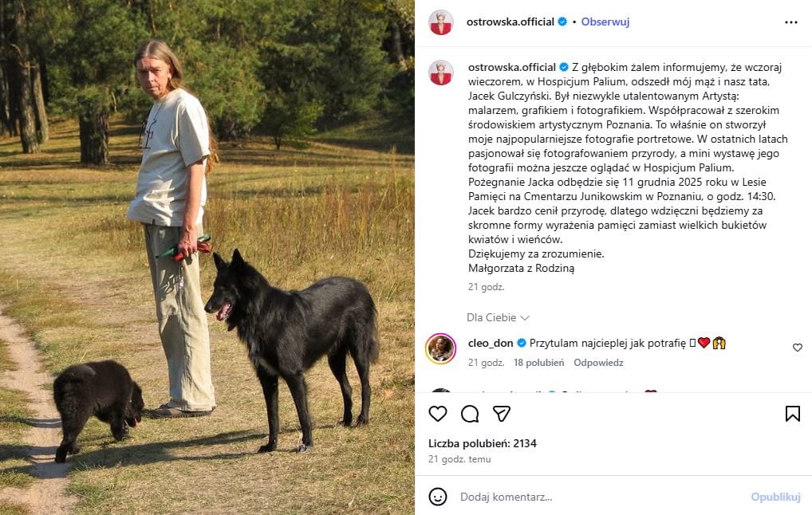Click the caption author's avatar
This screenshot has height=515, width=812.
click(440, 73)
